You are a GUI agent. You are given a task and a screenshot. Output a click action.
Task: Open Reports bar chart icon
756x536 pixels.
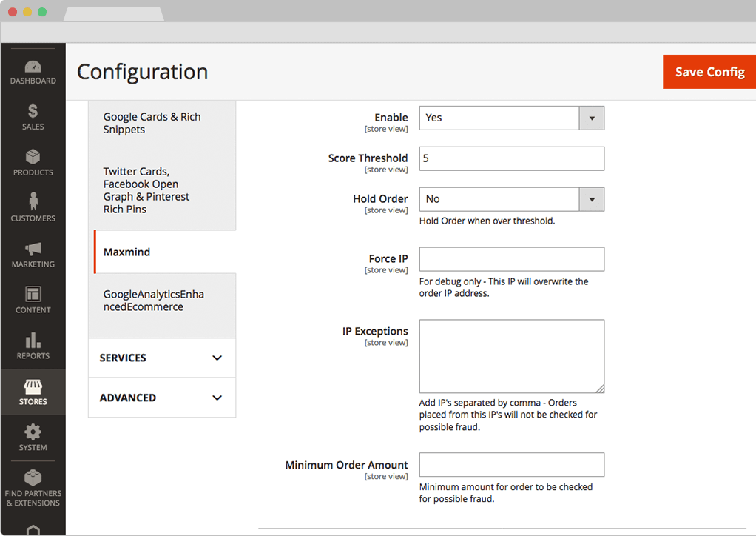[33, 340]
